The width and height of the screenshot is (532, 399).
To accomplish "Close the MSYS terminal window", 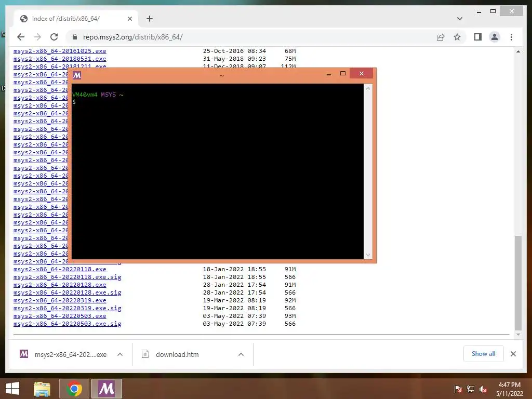I will pos(362,73).
